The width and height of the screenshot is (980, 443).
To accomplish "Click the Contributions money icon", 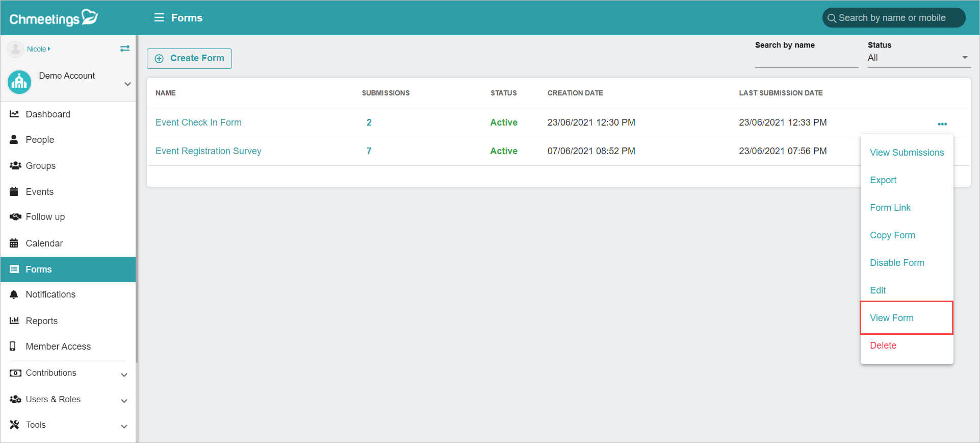I will click(15, 373).
